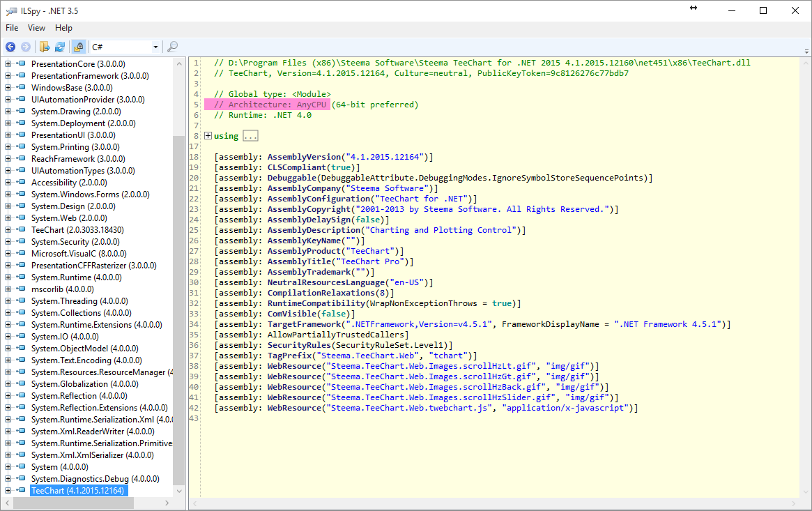Click the "Steema Software" string in AssemblyCompany
The height and width of the screenshot is (511, 812).
click(x=387, y=188)
